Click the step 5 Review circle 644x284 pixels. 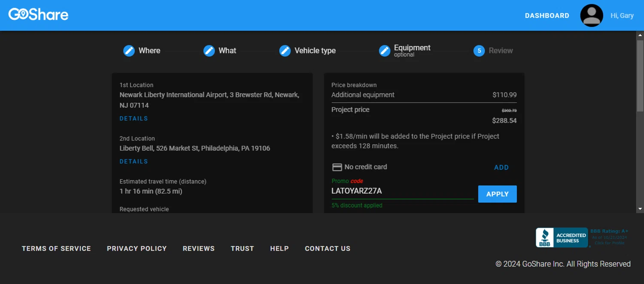(x=479, y=51)
